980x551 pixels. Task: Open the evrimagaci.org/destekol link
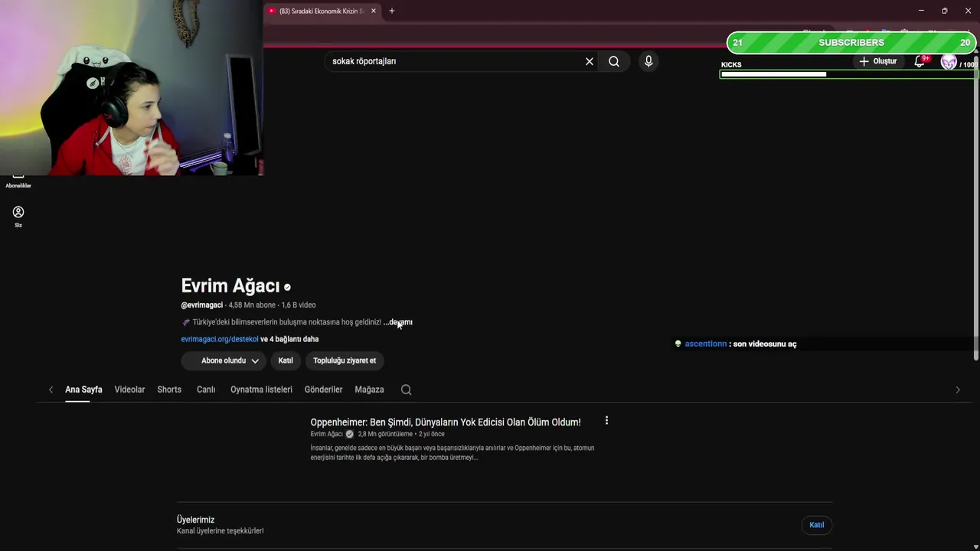click(x=220, y=339)
